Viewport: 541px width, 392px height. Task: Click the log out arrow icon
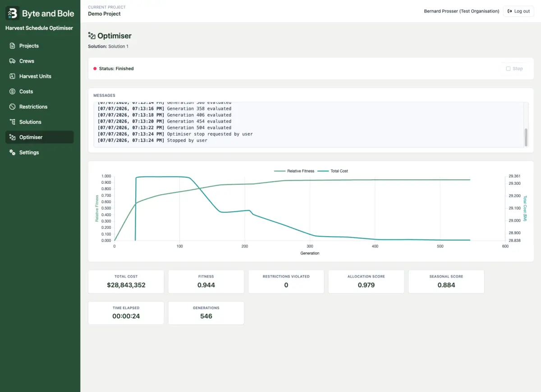point(510,11)
